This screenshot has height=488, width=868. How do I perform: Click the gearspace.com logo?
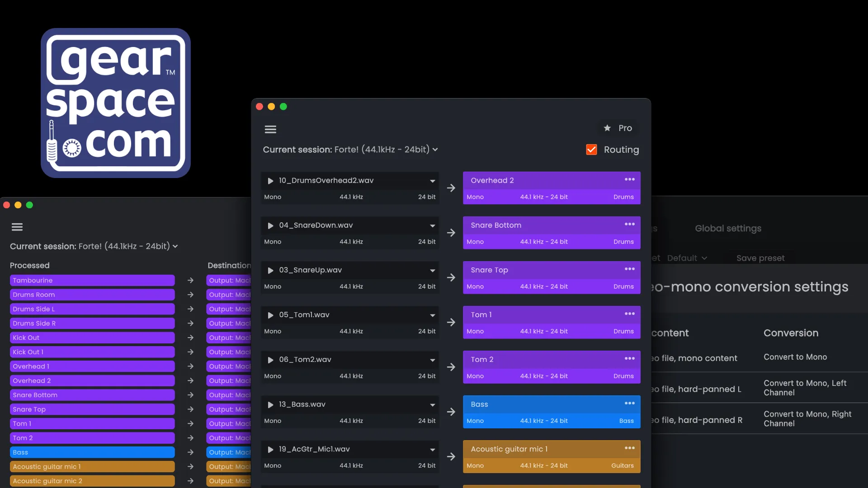coord(116,103)
